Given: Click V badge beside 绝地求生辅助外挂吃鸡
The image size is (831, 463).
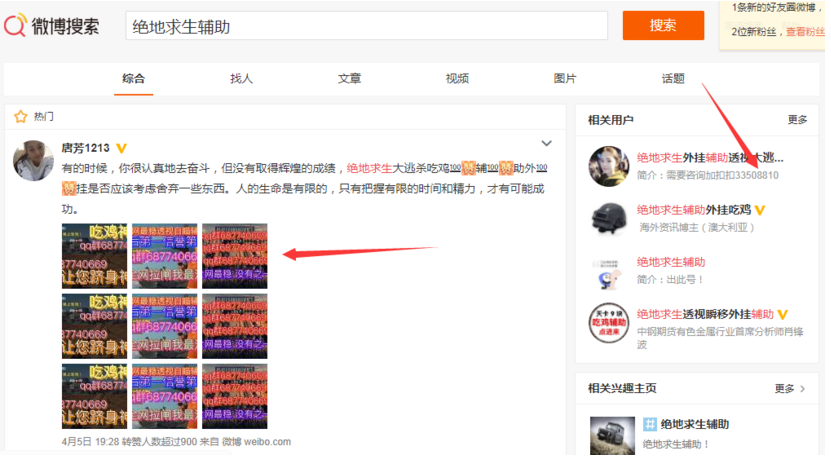Looking at the screenshot, I should coord(760,211).
